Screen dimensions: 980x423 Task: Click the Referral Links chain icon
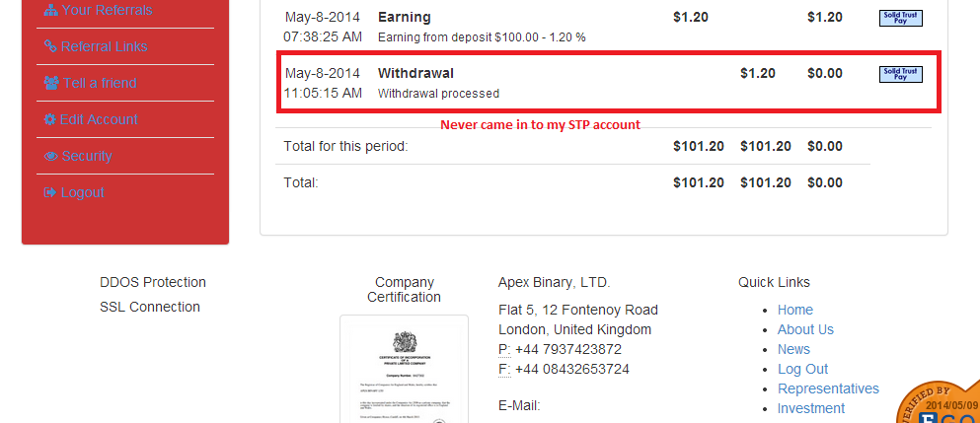coord(50,46)
